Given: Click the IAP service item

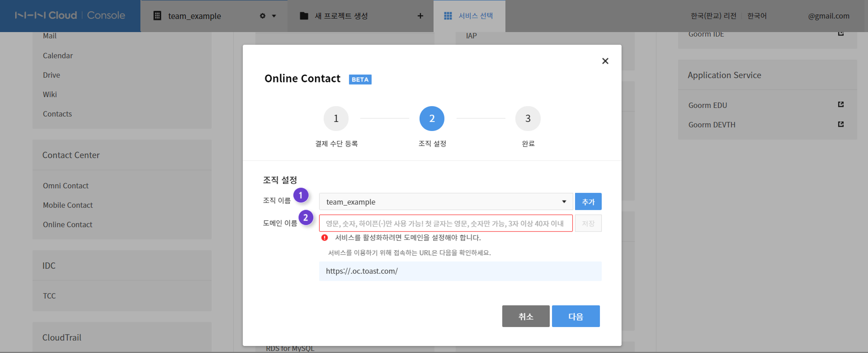Looking at the screenshot, I should [471, 36].
